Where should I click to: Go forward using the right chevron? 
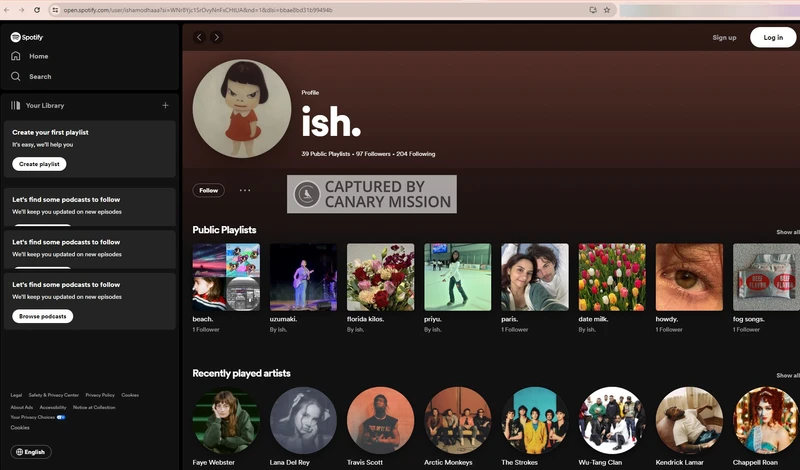pyautogui.click(x=216, y=37)
